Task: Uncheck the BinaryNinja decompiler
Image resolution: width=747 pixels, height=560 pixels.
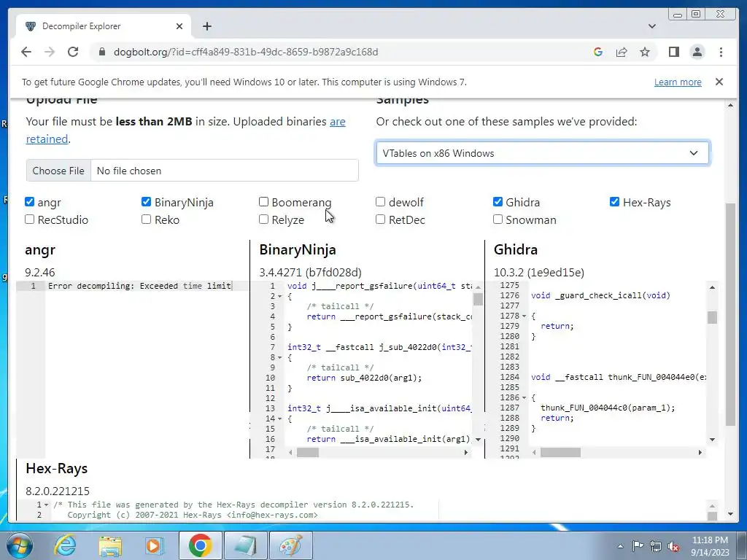Action: 146,202
